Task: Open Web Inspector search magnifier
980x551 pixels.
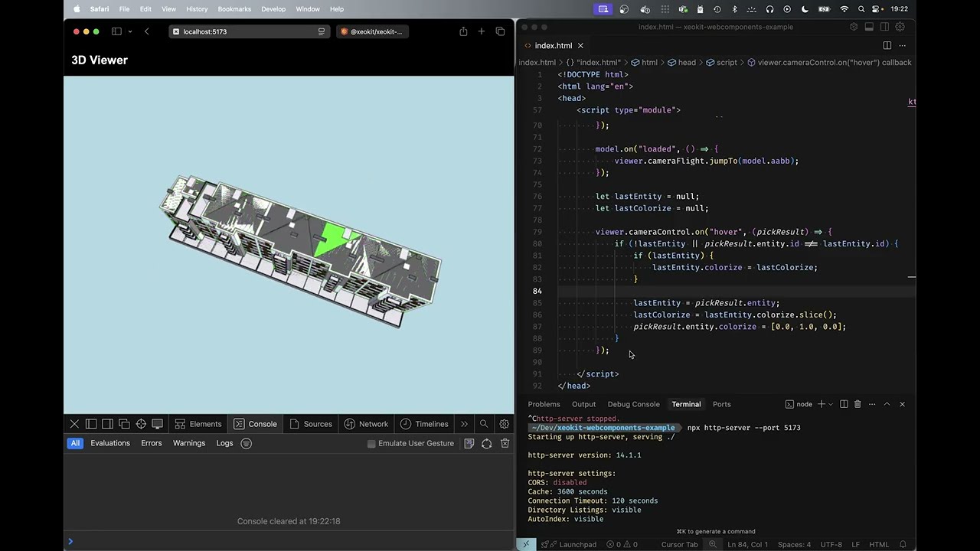Action: (x=484, y=424)
